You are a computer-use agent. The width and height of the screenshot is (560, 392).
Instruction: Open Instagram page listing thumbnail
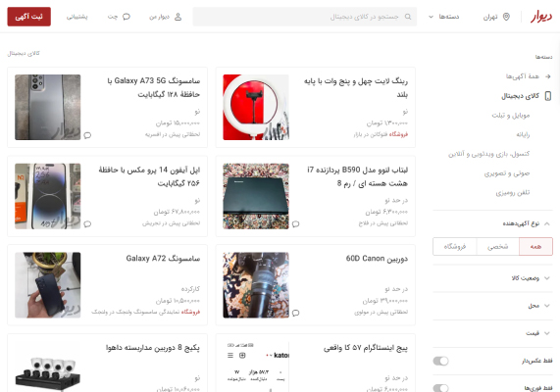point(256,367)
